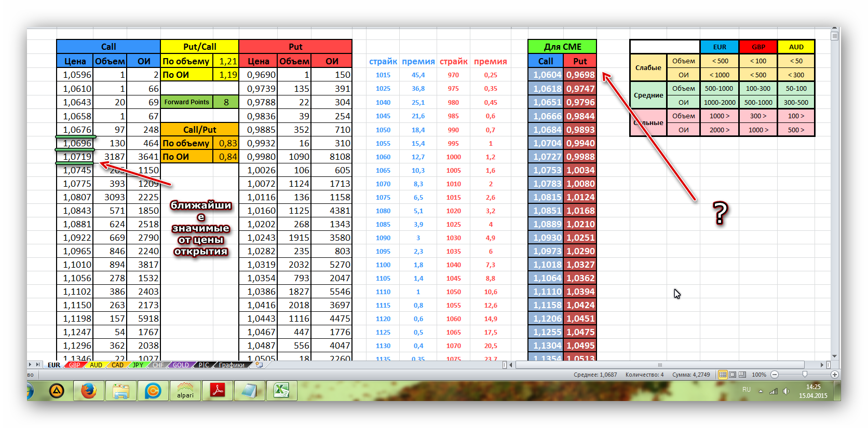Select the Слабые row label cell
868x428 pixels.
[x=648, y=67]
